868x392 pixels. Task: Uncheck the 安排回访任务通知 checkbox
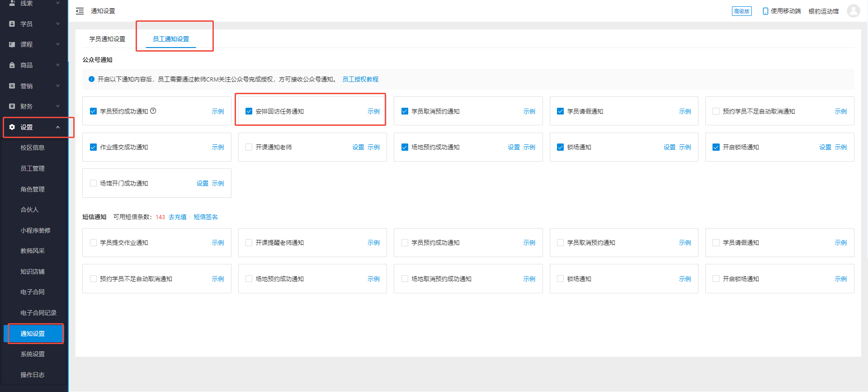click(x=249, y=111)
